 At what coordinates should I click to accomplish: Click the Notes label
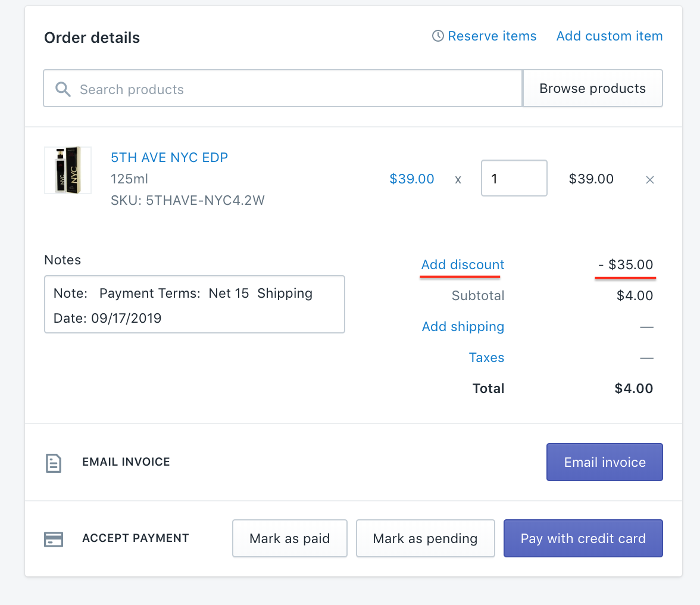[62, 260]
